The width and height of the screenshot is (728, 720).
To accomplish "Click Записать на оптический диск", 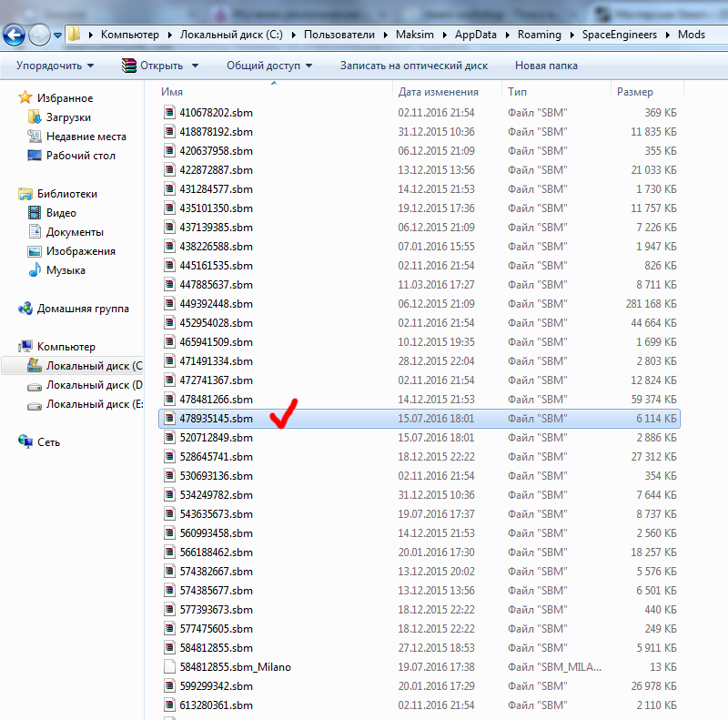I will [414, 66].
